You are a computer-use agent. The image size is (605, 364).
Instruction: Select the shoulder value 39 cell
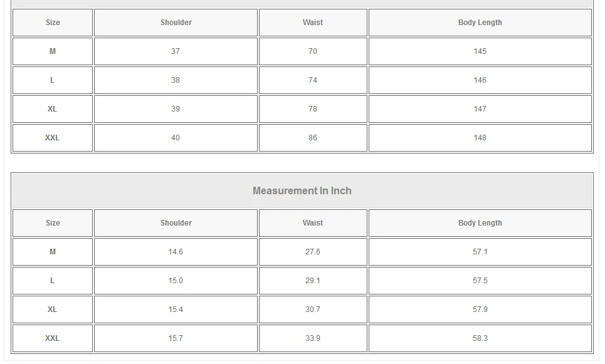pyautogui.click(x=176, y=109)
